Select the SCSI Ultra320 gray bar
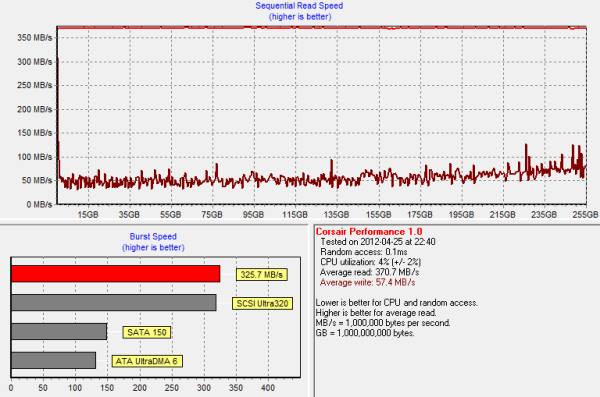The image size is (600, 397). pyautogui.click(x=114, y=302)
